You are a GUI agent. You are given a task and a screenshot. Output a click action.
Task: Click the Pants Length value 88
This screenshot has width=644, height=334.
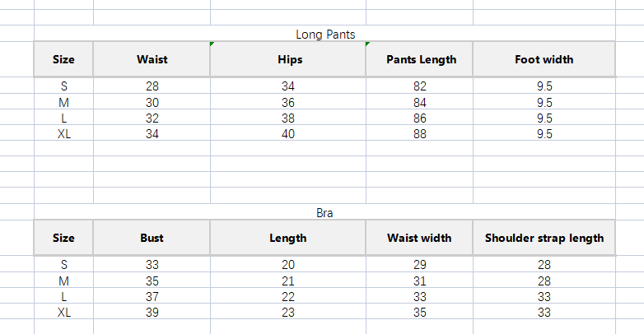(x=420, y=134)
